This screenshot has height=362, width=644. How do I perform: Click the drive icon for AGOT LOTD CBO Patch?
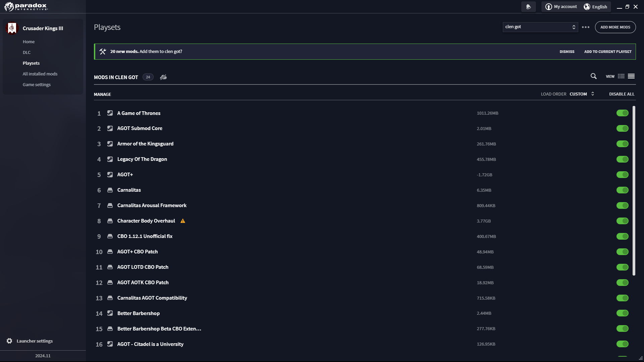[110, 267]
